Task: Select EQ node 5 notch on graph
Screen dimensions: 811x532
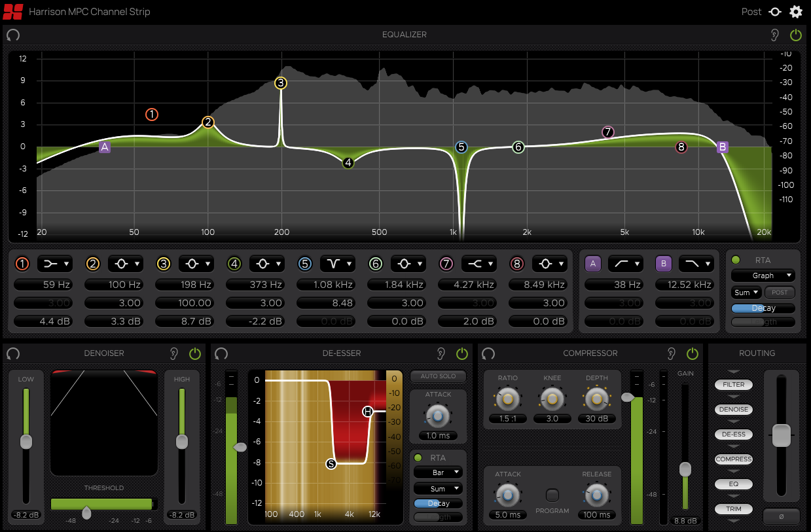Action: pos(461,147)
